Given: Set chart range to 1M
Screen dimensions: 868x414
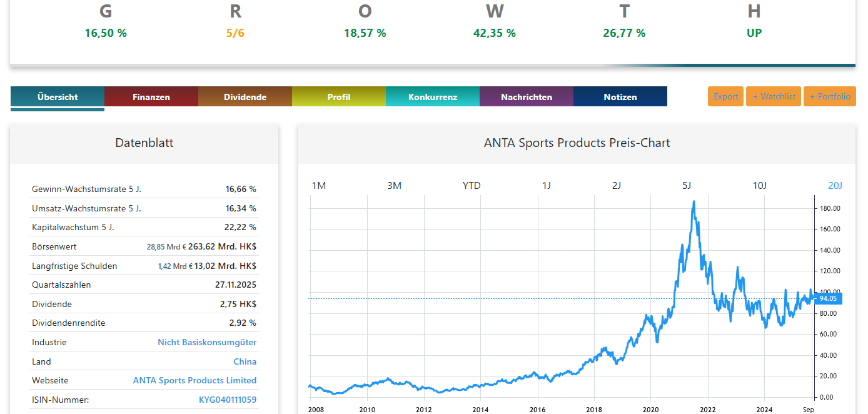Looking at the screenshot, I should [319, 186].
